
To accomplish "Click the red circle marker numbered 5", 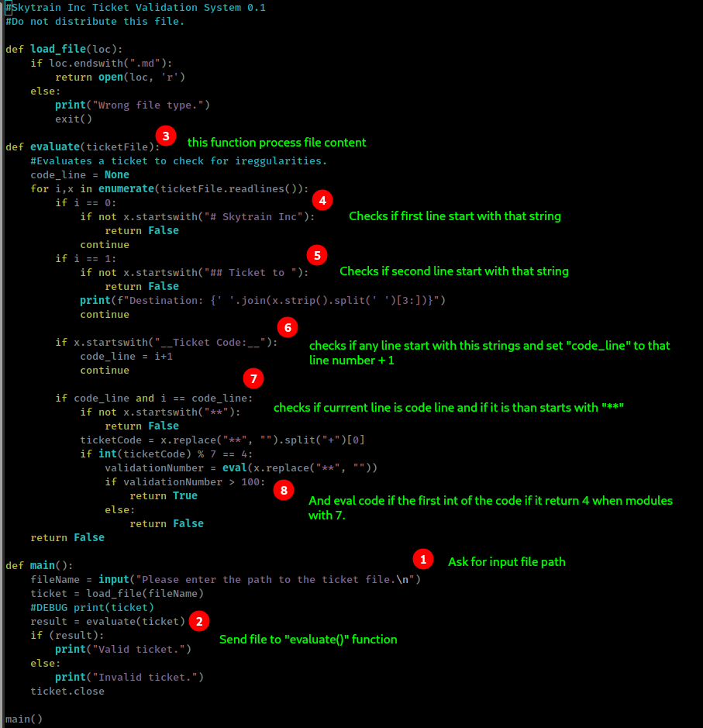I will (x=316, y=255).
